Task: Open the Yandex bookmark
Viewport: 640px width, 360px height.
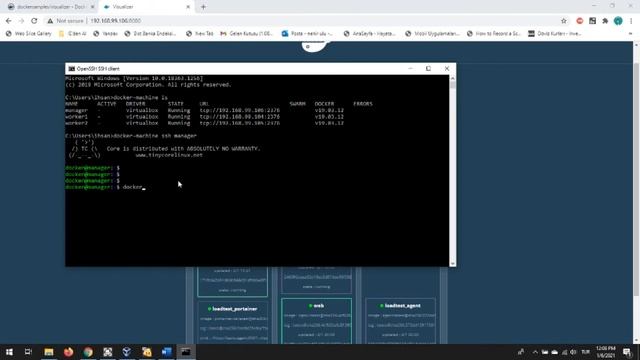Action: (105, 34)
